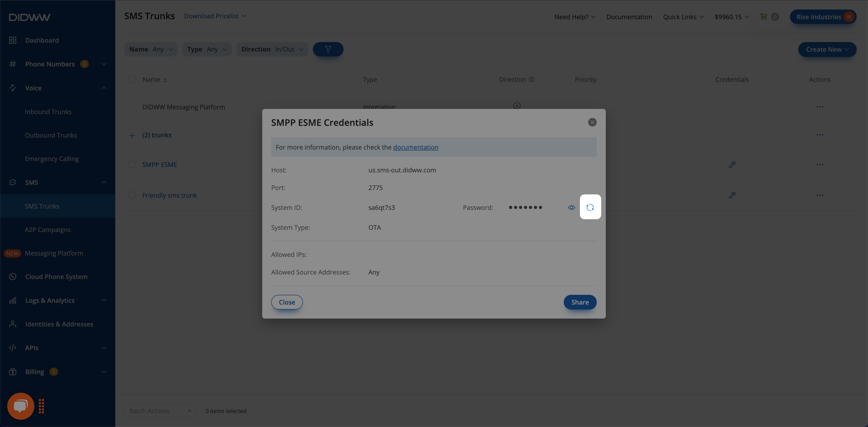868x427 pixels.
Task: Open Documentation in the top bar
Action: coord(629,17)
